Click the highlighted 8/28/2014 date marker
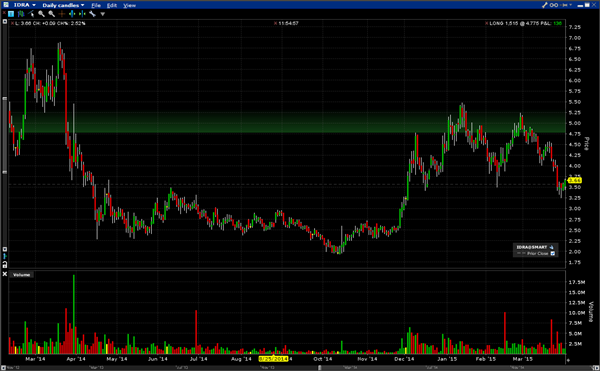 click(273, 359)
